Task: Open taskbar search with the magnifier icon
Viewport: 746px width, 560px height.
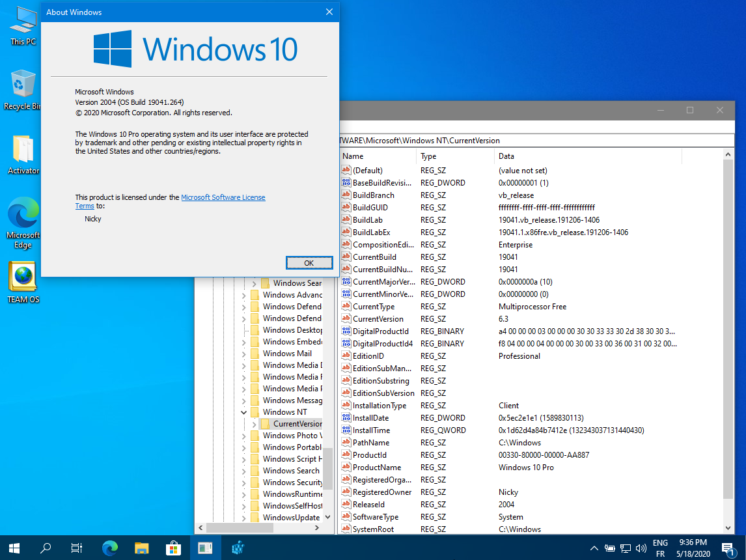Action: pos(46,548)
